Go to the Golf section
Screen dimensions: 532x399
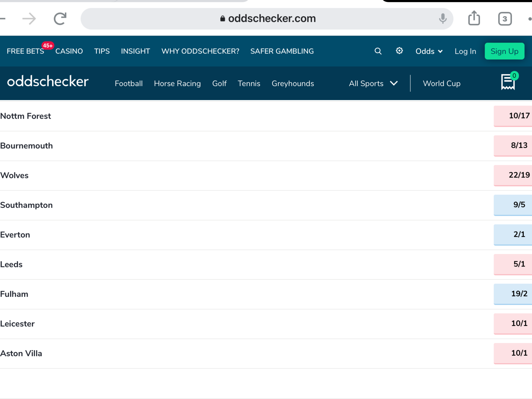(219, 83)
